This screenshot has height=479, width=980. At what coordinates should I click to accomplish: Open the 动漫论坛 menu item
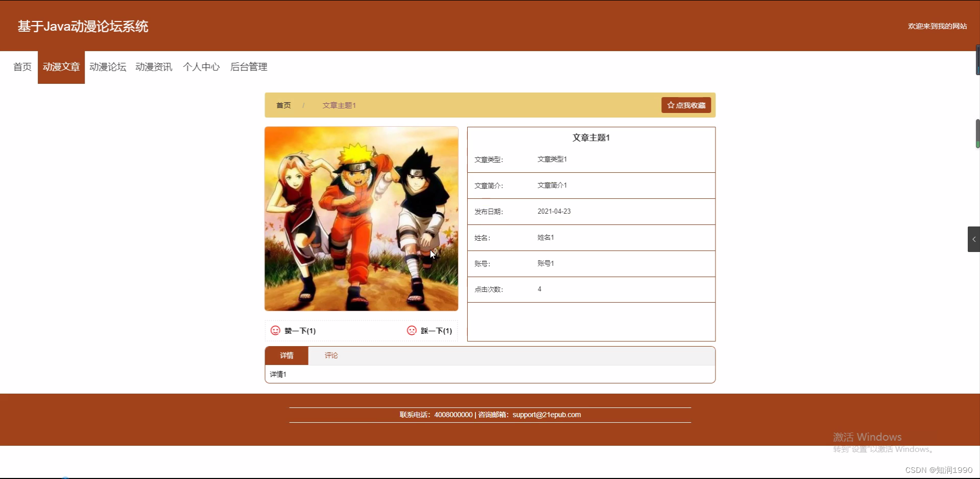click(108, 67)
